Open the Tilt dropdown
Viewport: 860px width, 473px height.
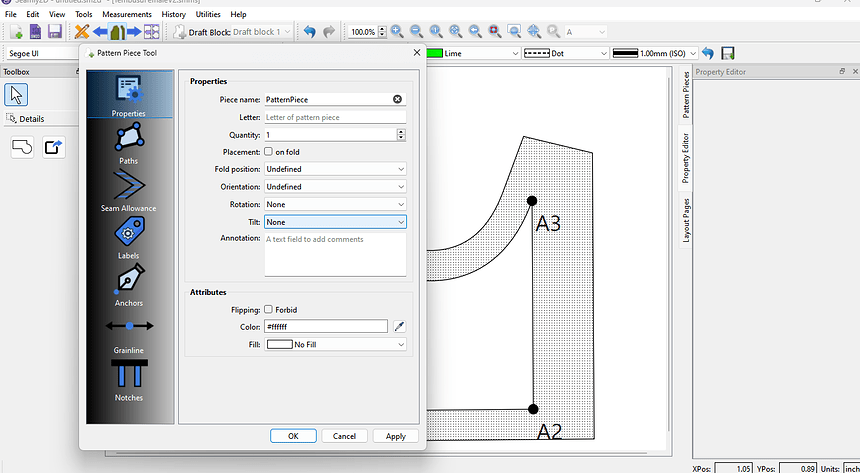(x=335, y=222)
